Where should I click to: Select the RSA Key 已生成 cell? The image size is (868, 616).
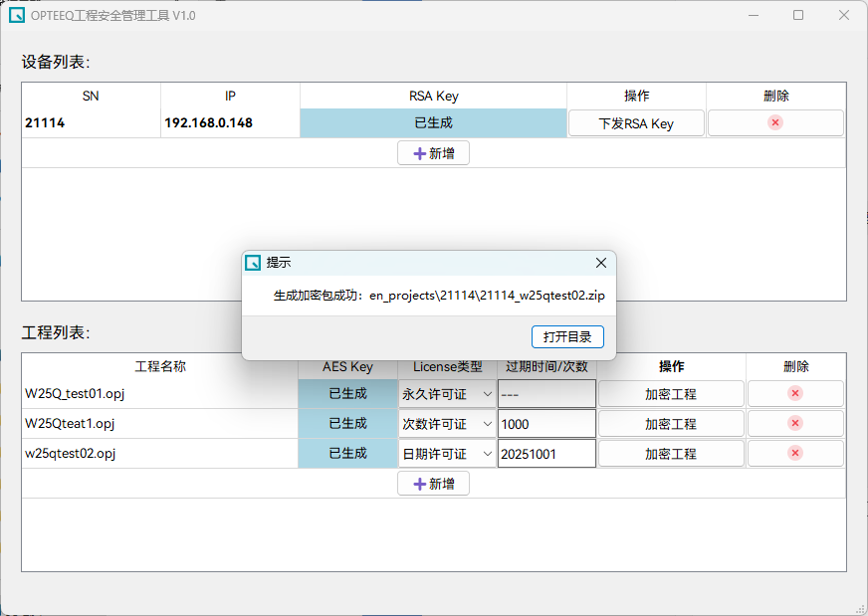point(433,122)
